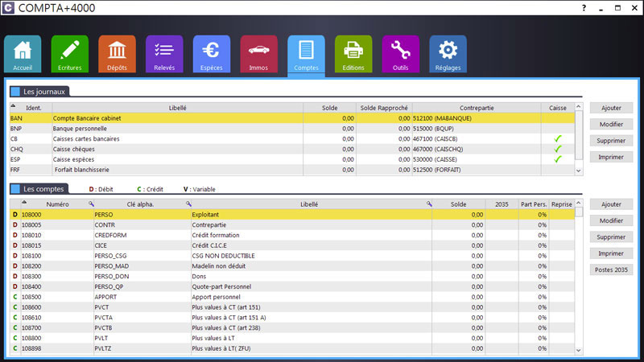Select account CSG NON DEDUCTIBLE
The width and height of the screenshot is (644, 362).
tap(292, 256)
